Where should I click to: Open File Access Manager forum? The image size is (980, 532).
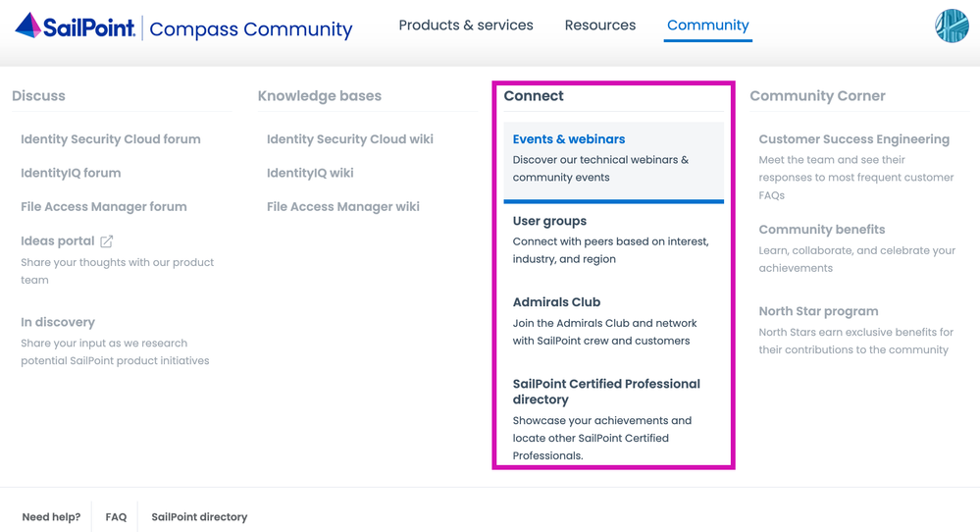coord(104,207)
